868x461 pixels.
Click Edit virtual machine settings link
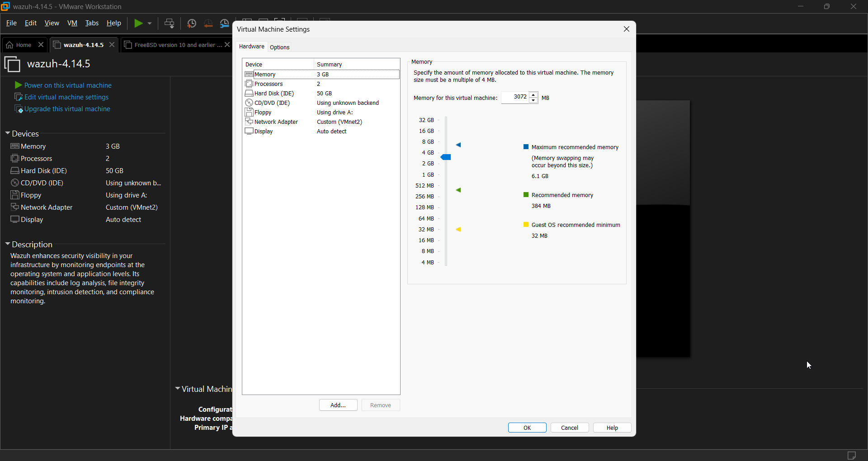(66, 97)
